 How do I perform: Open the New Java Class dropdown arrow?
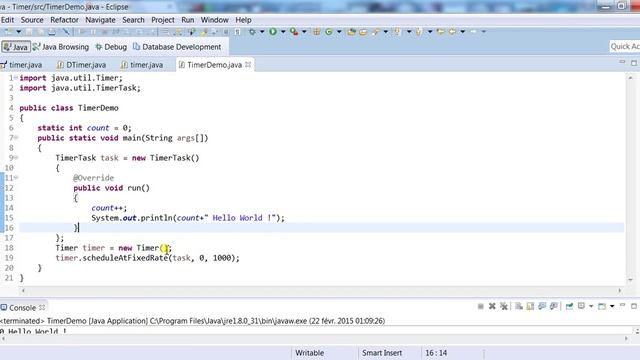pos(339,31)
